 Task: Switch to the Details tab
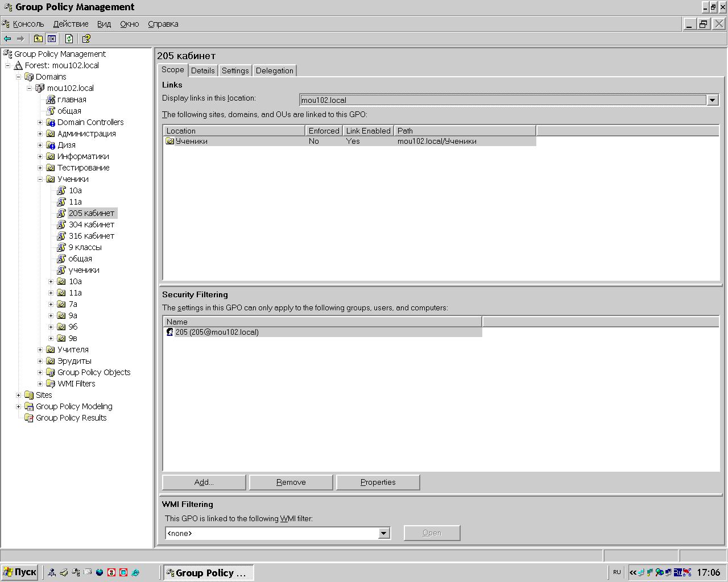tap(203, 70)
